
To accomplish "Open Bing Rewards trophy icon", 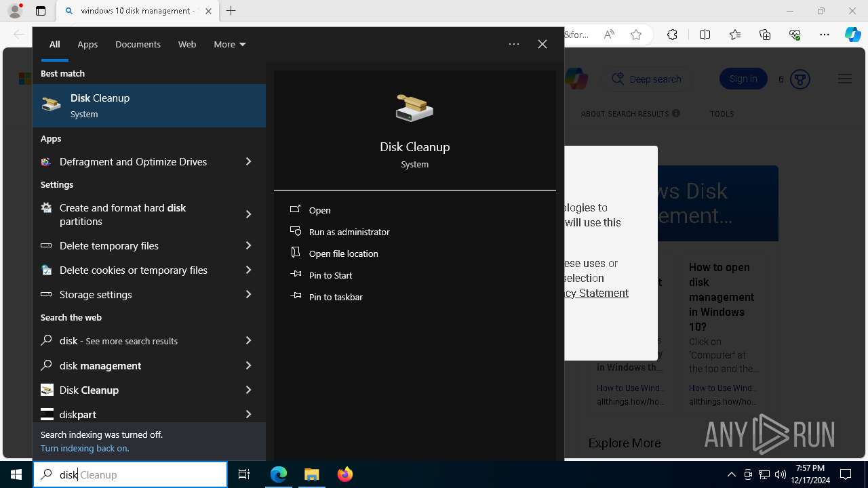I will point(800,79).
